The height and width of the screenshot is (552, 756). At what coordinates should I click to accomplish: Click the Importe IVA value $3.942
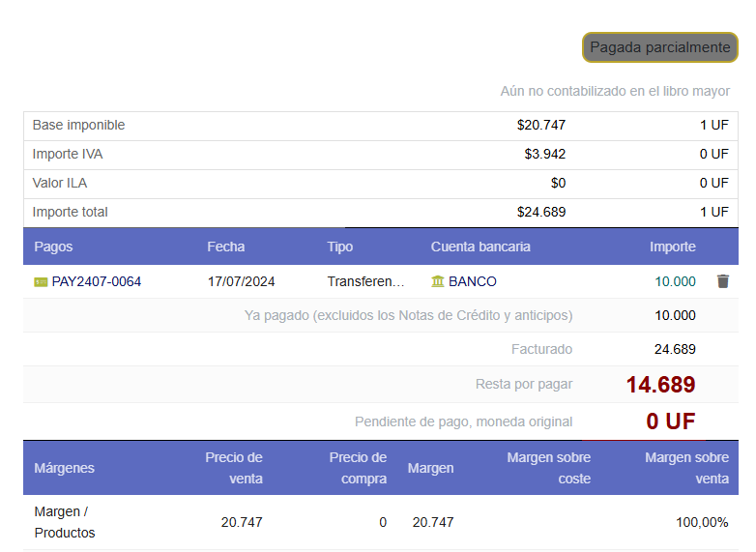pyautogui.click(x=545, y=154)
